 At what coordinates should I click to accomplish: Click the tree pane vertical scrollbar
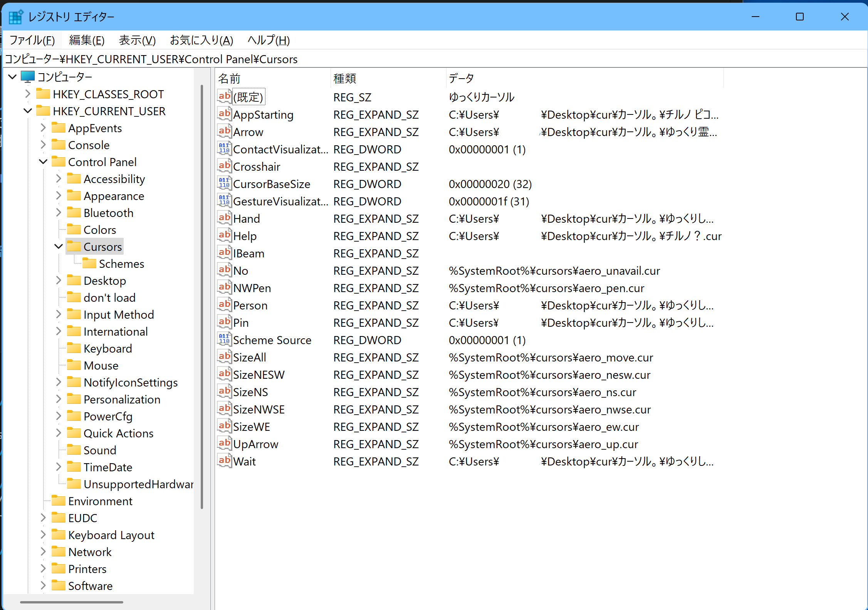(x=201, y=297)
